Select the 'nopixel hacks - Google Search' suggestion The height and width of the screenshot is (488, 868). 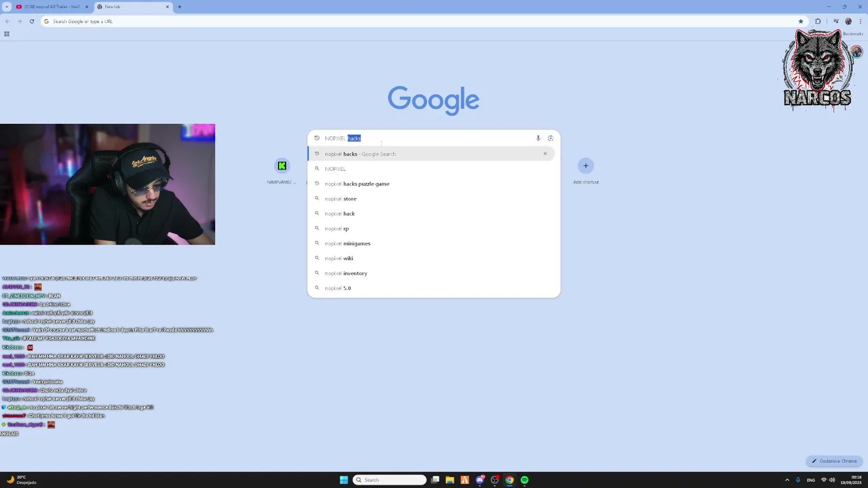click(x=431, y=154)
